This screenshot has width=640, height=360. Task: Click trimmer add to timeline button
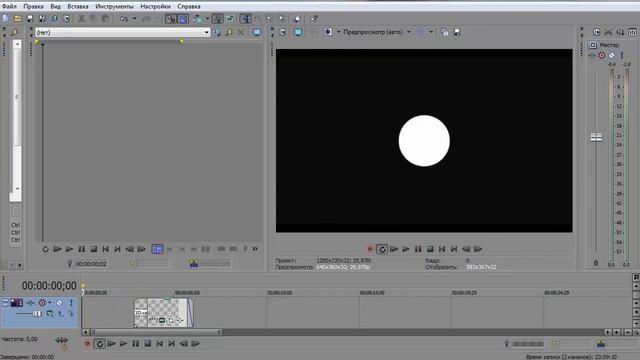(158, 249)
